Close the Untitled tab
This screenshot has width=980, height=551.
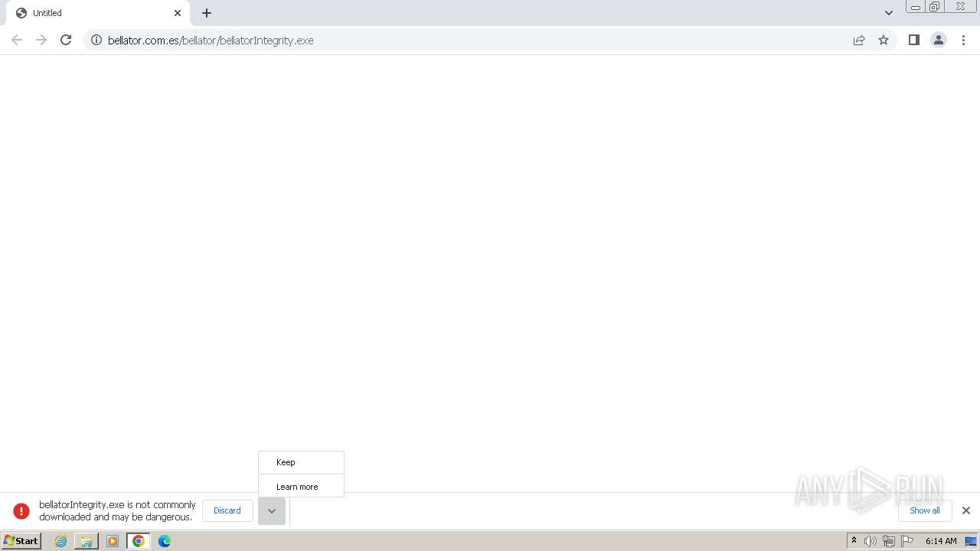tap(178, 13)
